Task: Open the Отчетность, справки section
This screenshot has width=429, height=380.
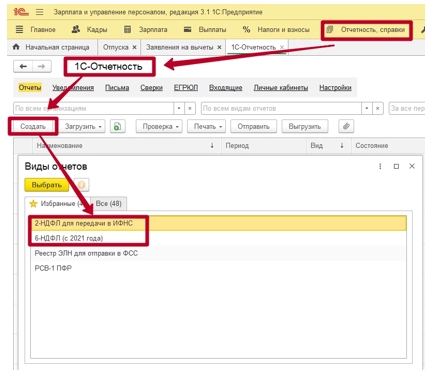Action: coord(366,30)
